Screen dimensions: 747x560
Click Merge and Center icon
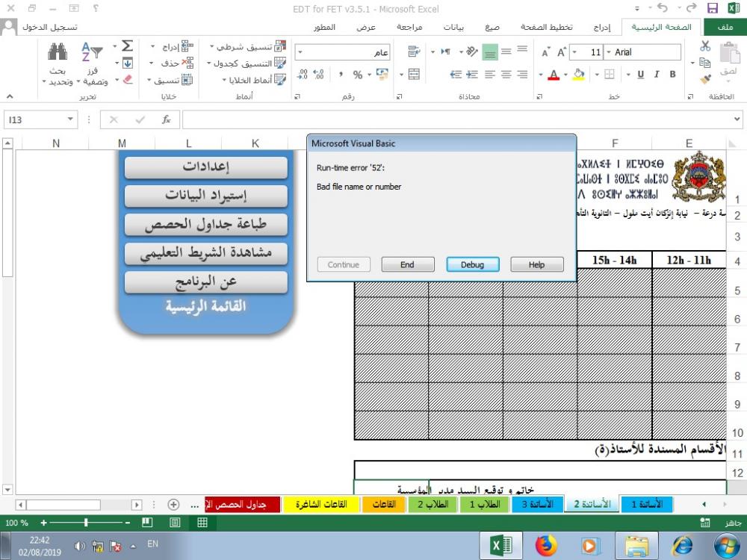(x=414, y=74)
